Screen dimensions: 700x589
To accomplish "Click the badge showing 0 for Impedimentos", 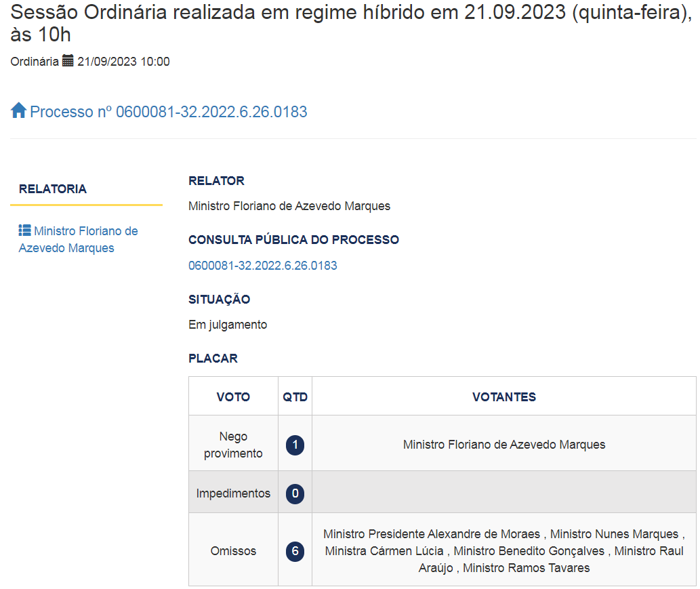I will click(x=295, y=493).
